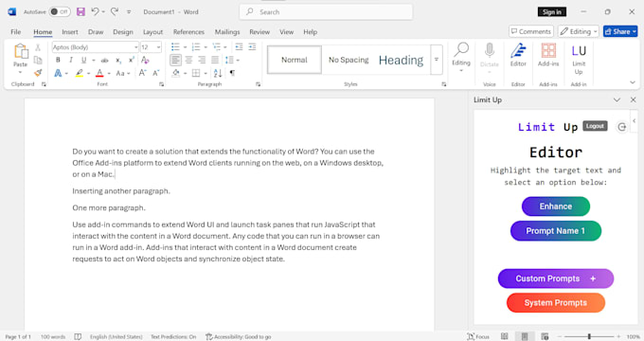644x341 pixels.
Task: Apply superscript formatting
Action: click(132, 60)
